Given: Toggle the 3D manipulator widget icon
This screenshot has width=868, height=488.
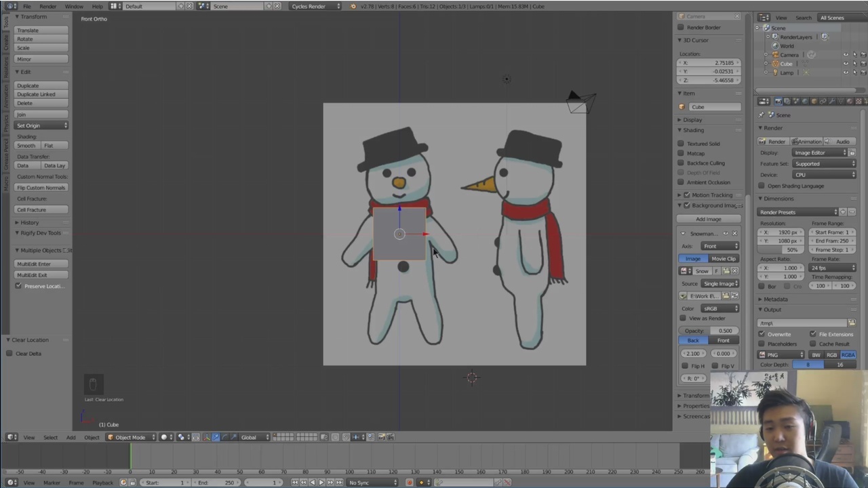Looking at the screenshot, I should (207, 437).
